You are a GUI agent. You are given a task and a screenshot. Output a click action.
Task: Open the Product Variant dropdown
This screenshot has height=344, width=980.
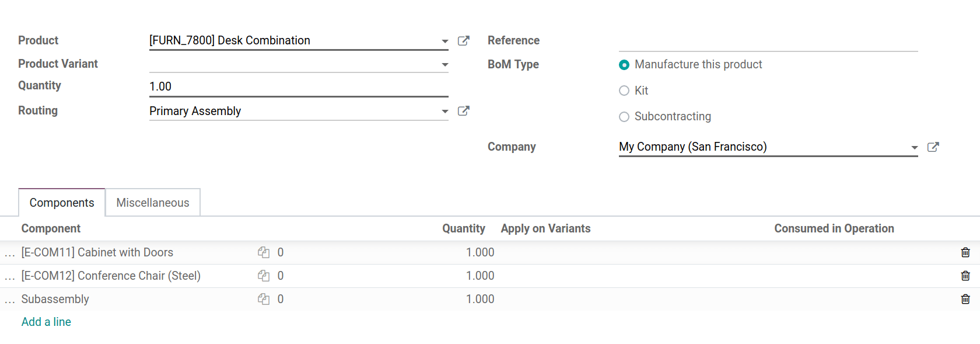pyautogui.click(x=444, y=64)
